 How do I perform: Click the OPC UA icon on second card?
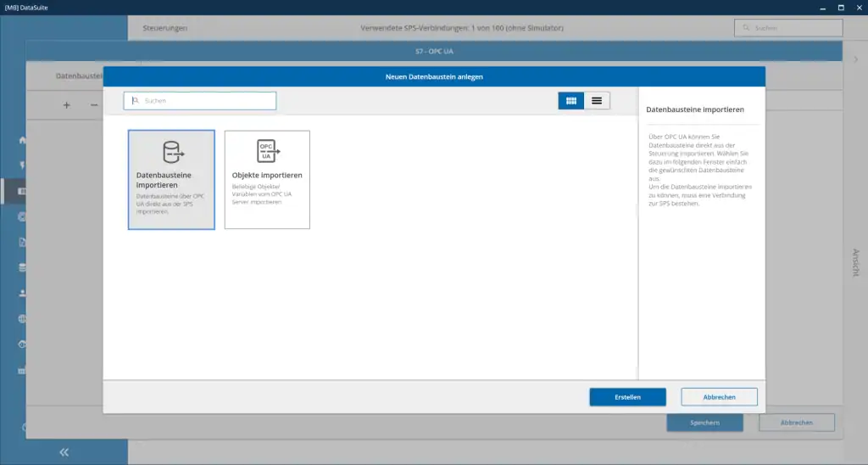pyautogui.click(x=268, y=151)
